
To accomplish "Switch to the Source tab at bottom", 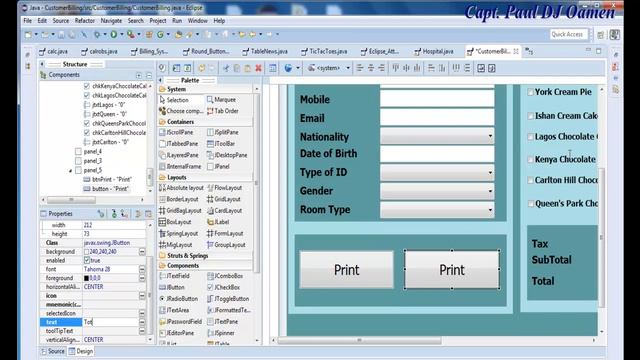I will coord(53,351).
